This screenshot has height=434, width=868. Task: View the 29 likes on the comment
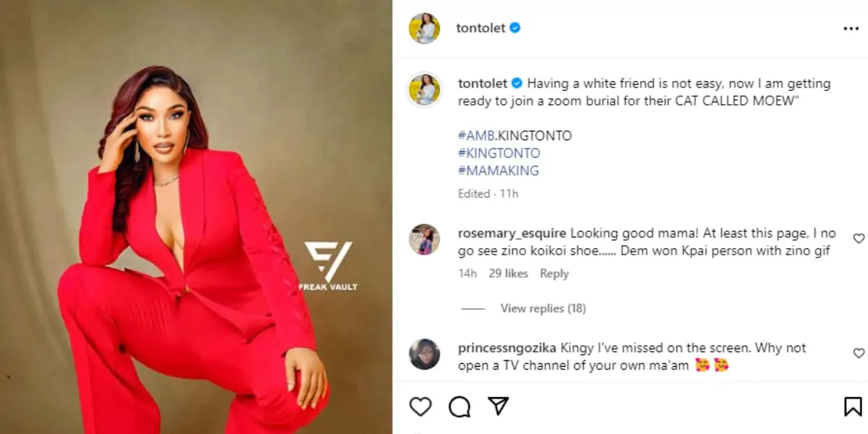click(508, 273)
